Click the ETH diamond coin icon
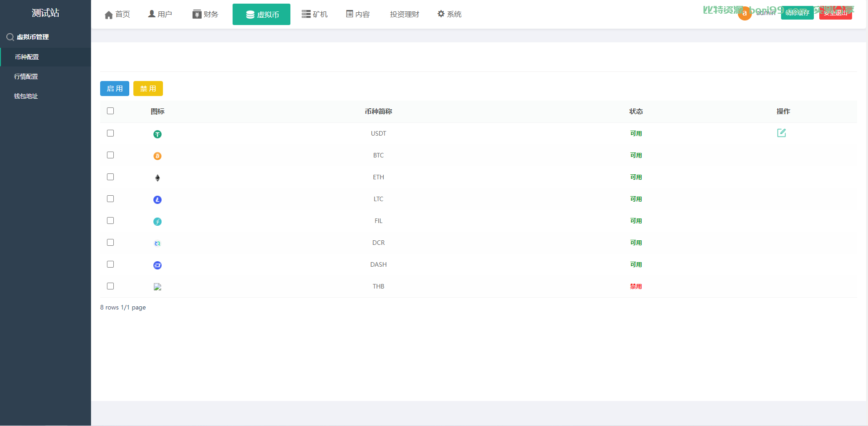868x426 pixels. (157, 178)
